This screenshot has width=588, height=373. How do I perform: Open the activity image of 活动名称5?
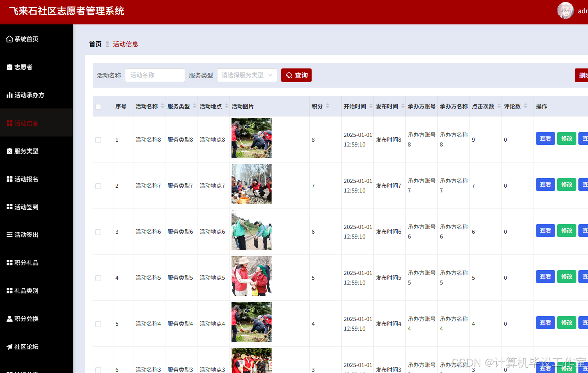tap(252, 276)
